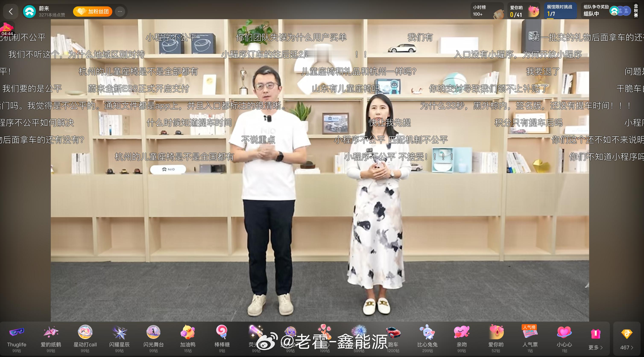644x357 pixels.
Task: Send the 爱的纸鹤 paper crane gift
Action: click(x=51, y=339)
